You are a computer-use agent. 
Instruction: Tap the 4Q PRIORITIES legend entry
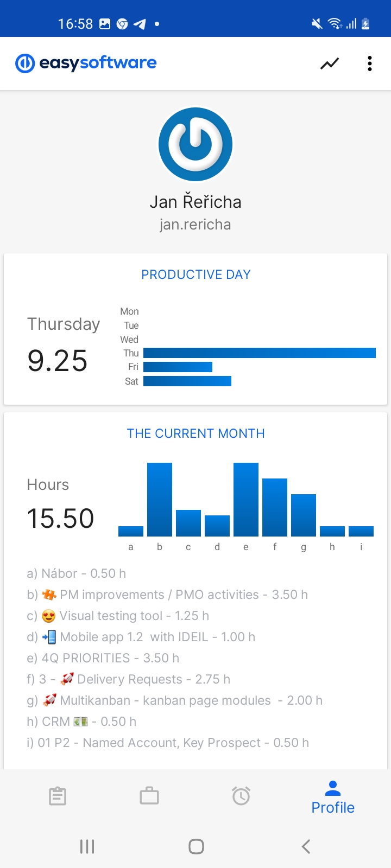point(103,658)
